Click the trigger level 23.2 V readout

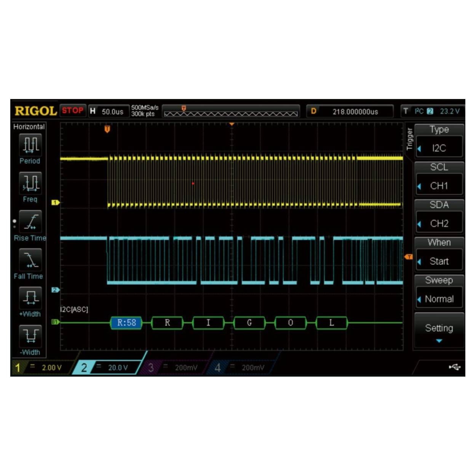(x=450, y=111)
